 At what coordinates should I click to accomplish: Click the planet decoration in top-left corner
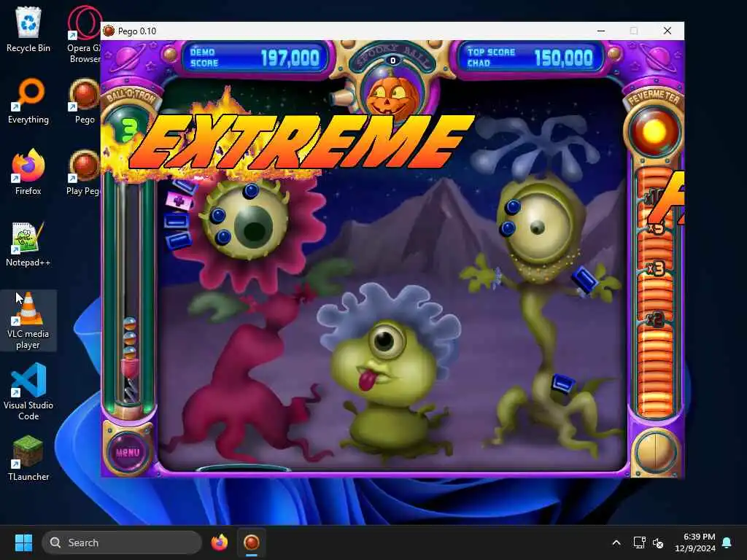click(x=128, y=58)
